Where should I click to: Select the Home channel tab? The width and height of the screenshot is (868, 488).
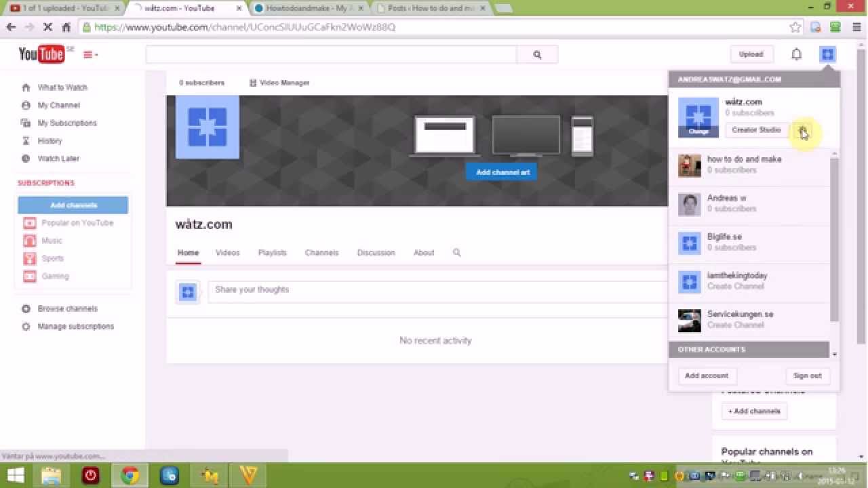(x=188, y=253)
